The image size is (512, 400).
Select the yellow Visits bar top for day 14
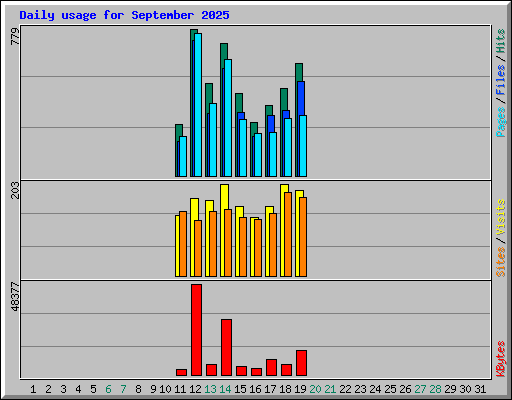point(225,197)
